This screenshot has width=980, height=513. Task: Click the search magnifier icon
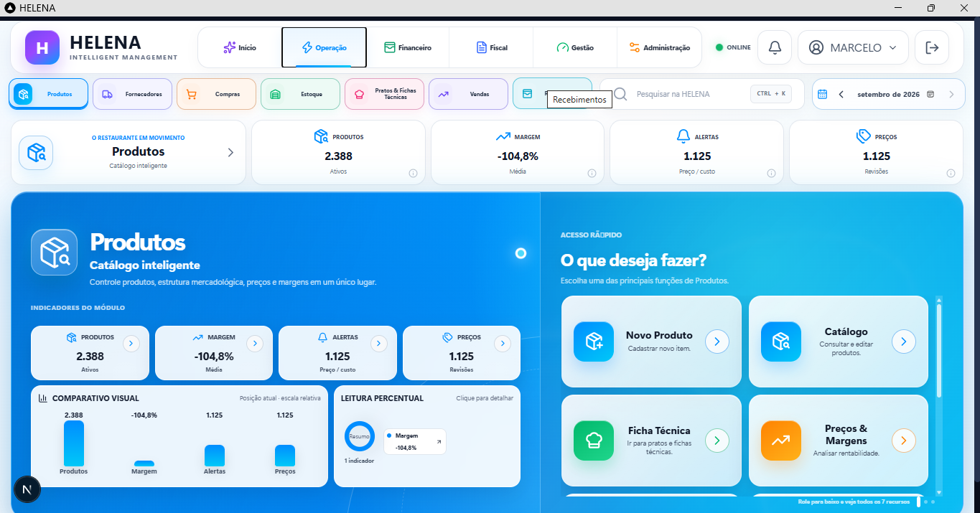[x=621, y=94]
